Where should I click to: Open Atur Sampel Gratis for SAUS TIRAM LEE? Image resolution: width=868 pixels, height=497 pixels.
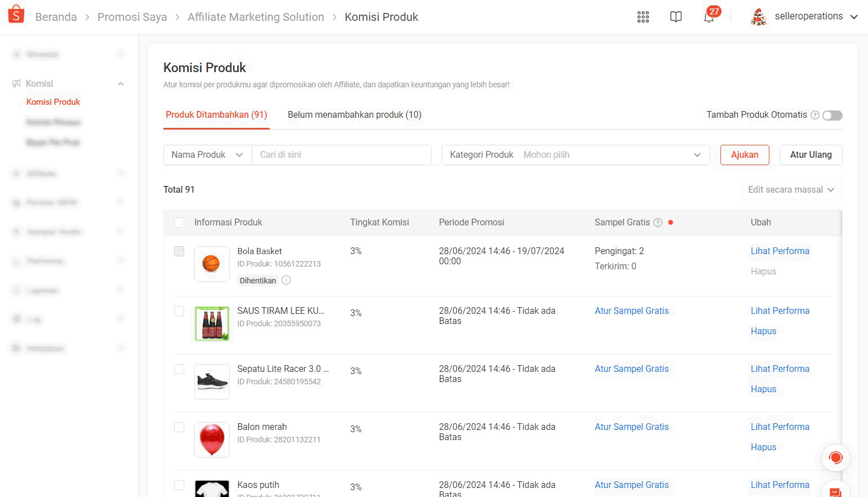pos(631,310)
